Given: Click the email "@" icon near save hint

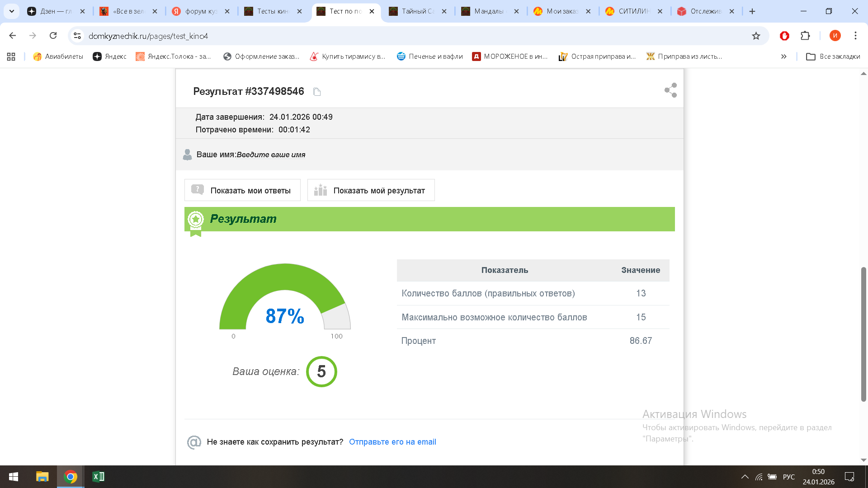Looking at the screenshot, I should click(x=194, y=442).
